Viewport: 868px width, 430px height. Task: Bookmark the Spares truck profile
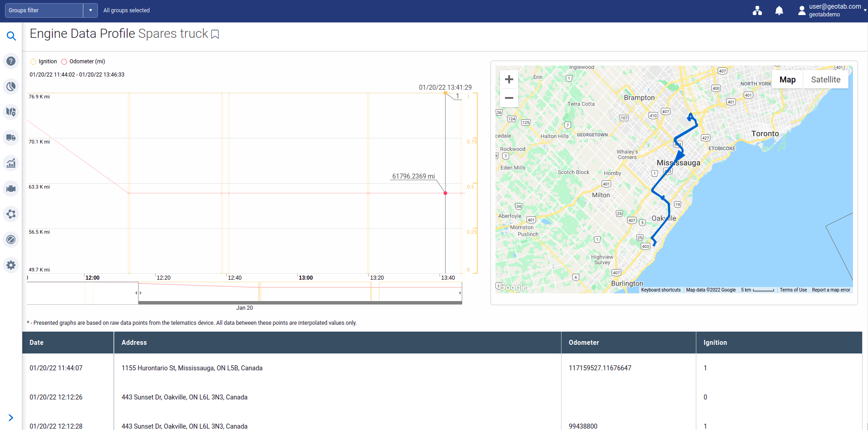pyautogui.click(x=214, y=34)
